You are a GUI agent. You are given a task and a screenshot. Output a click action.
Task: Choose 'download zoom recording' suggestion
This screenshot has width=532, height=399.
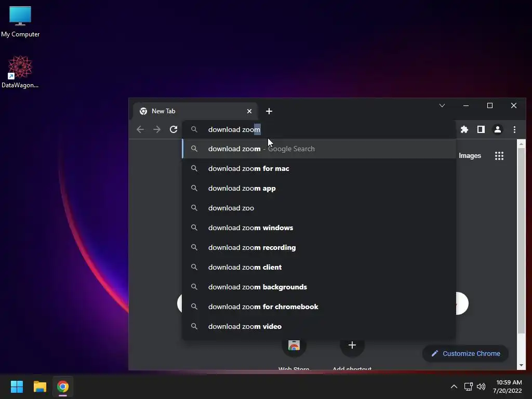[x=319, y=247]
